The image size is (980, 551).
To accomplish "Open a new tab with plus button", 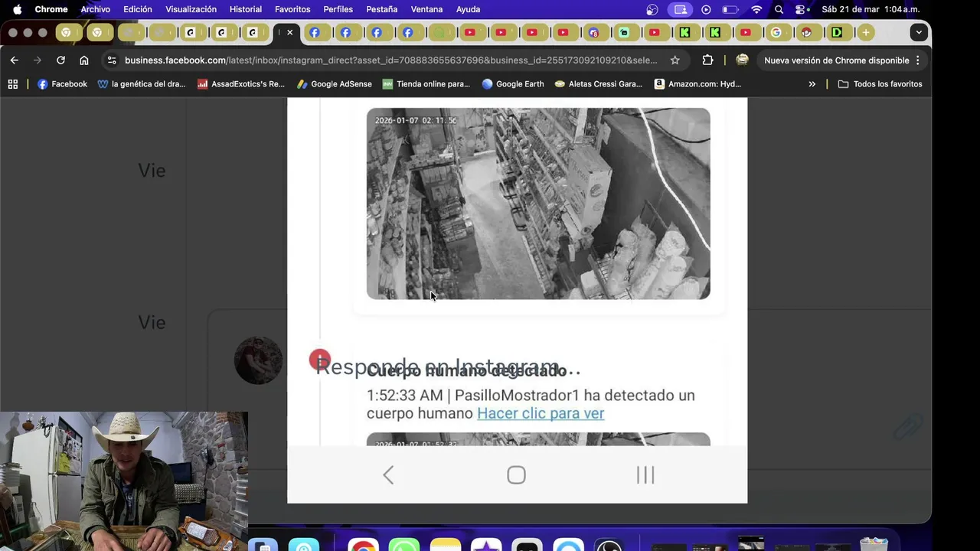I will pos(865,32).
